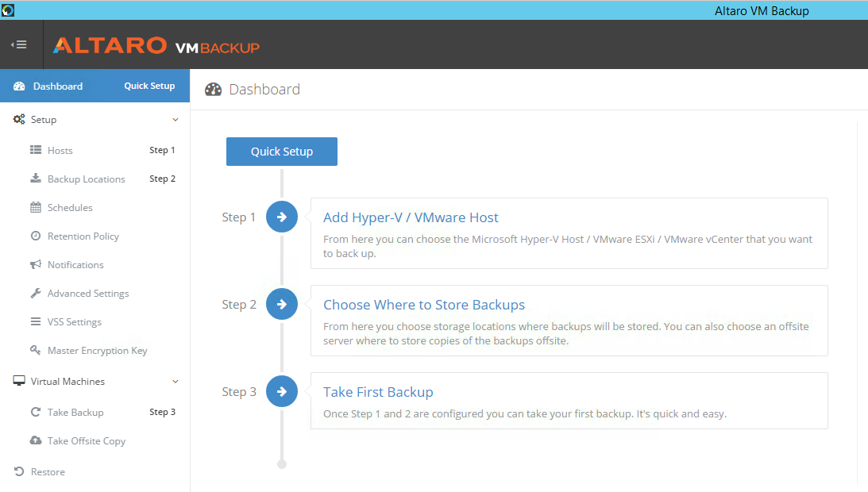Open Choose Where to Store Backups link
This screenshot has height=492, width=868.
[x=424, y=305]
